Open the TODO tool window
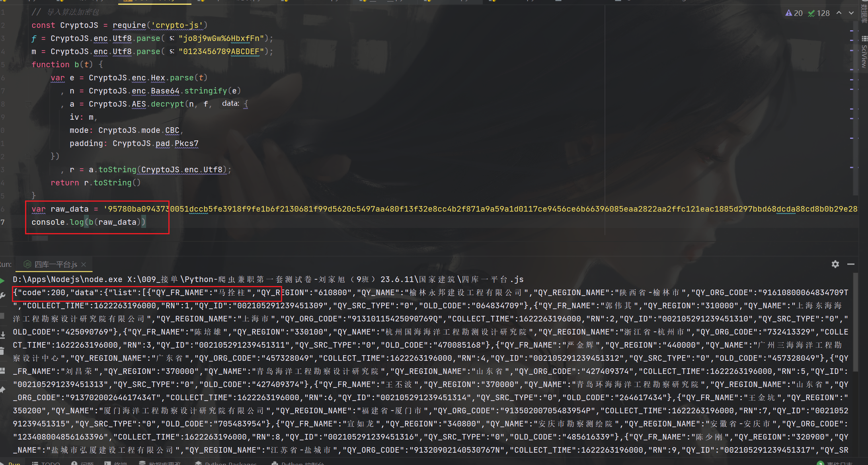868x465 pixels. click(x=46, y=463)
